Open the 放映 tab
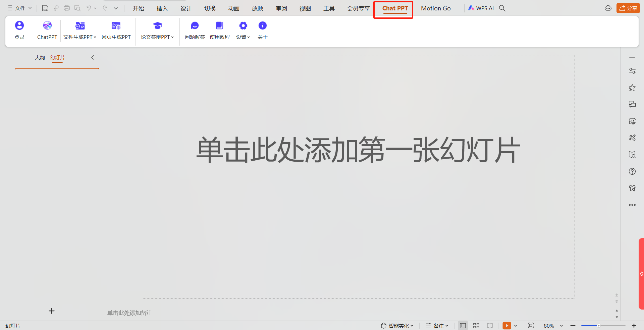The height and width of the screenshot is (330, 644). (258, 8)
